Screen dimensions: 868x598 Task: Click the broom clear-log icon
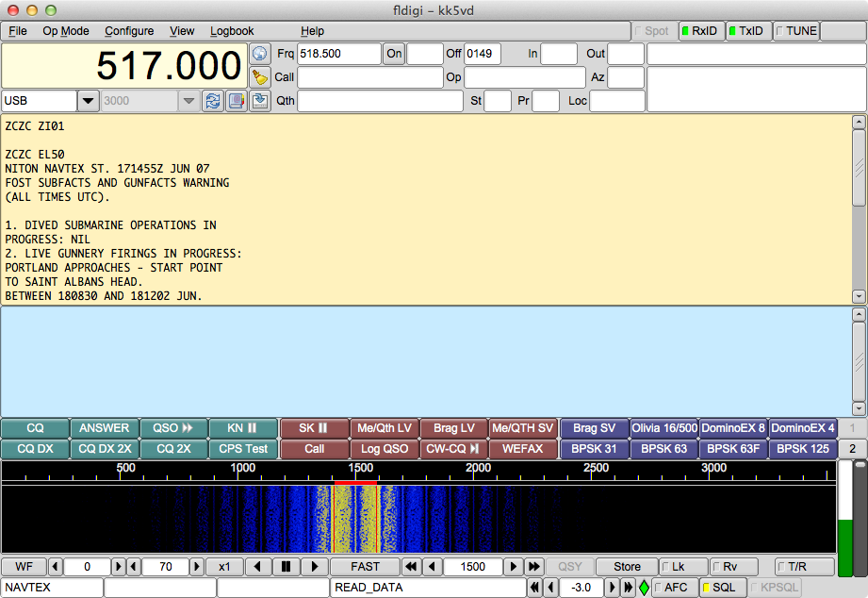coord(260,77)
